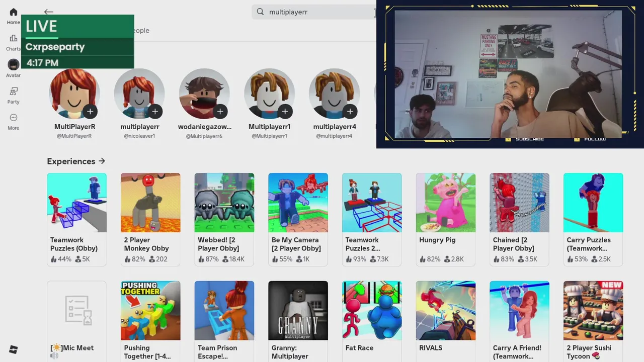The image size is (644, 362).
Task: Open Carry Puzzles (Teamwork) thumbnail
Action: (593, 203)
